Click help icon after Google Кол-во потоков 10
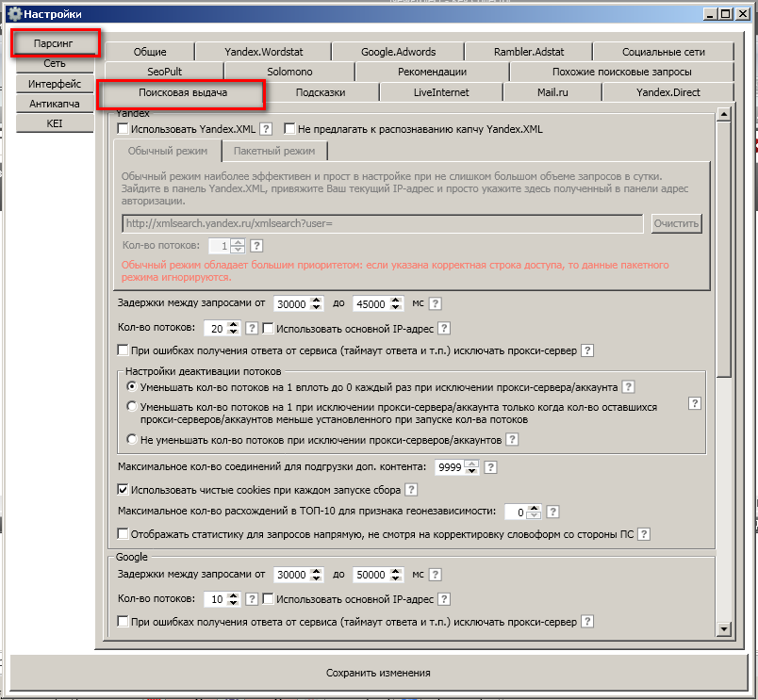This screenshot has width=758, height=700. click(x=252, y=599)
